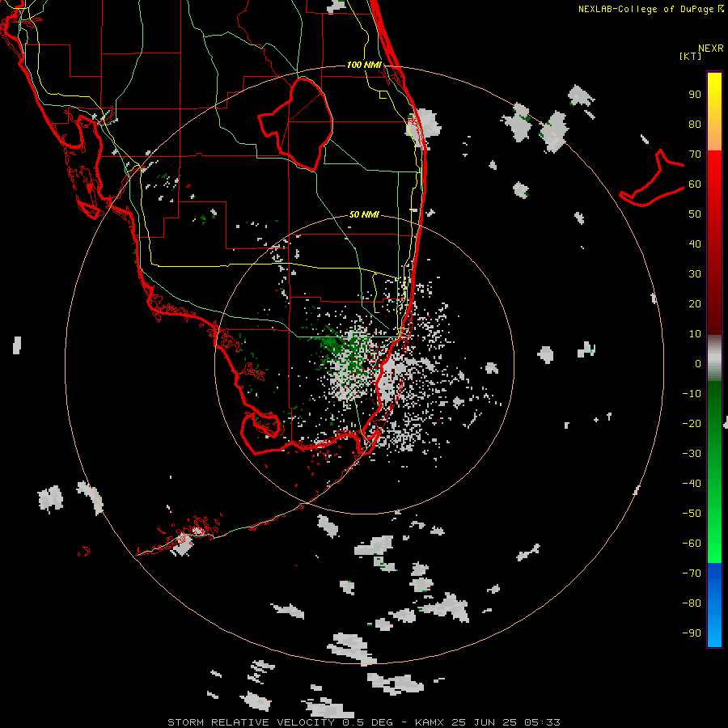Click the 80 value on velocity scale
The width and height of the screenshot is (728, 728).
[x=695, y=124]
